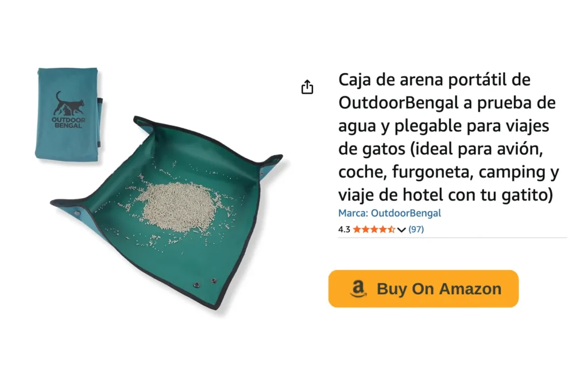Click the cat silhouette logo on the pouch
The height and width of the screenshot is (389, 588).
point(68,103)
